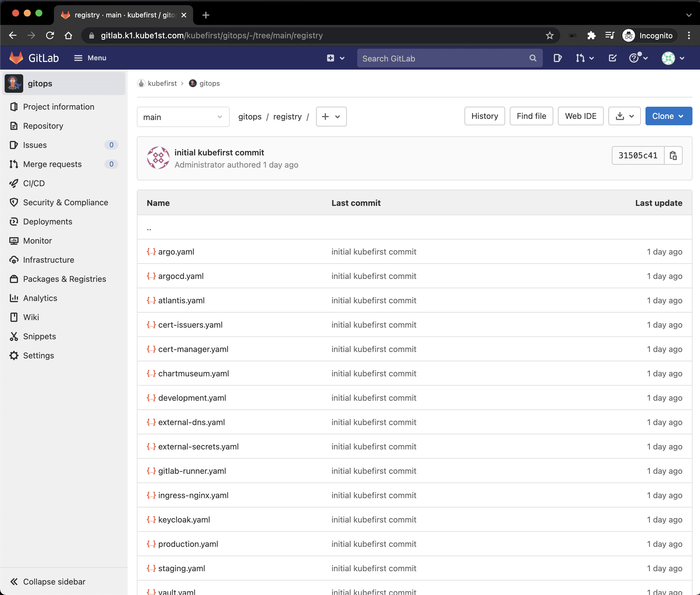This screenshot has height=595, width=700.
Task: Open development.yaml file
Action: click(x=192, y=398)
